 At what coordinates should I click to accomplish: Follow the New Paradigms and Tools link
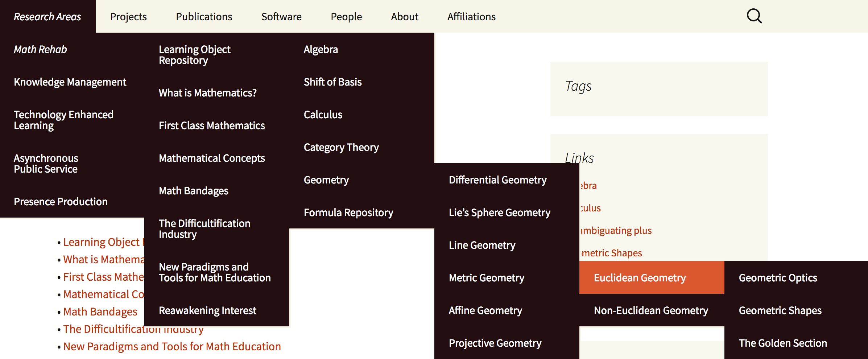tap(172, 346)
